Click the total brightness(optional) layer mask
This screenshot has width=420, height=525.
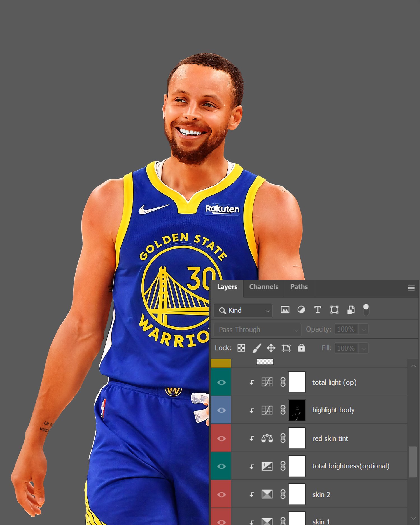click(x=297, y=466)
